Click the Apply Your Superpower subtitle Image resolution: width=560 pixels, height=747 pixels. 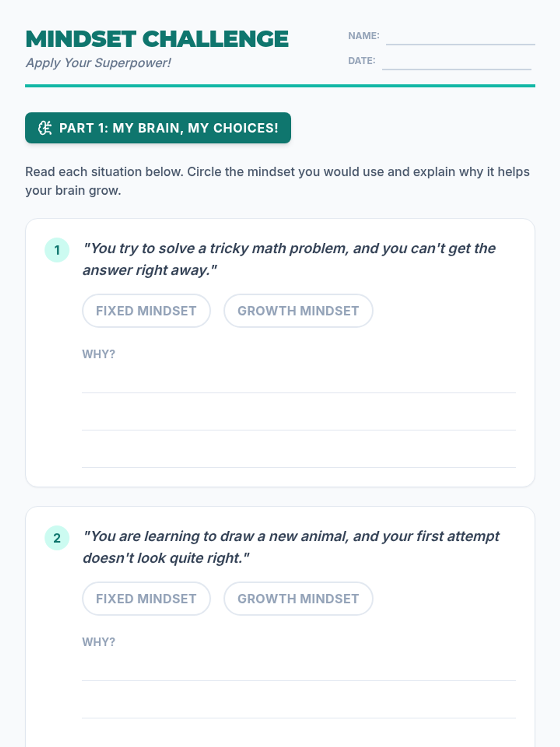point(98,63)
